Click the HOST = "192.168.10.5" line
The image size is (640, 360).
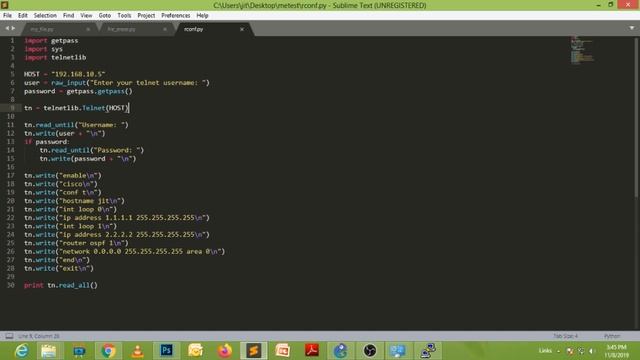[x=64, y=74]
